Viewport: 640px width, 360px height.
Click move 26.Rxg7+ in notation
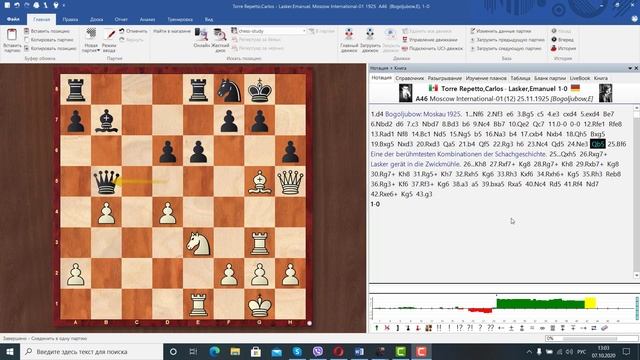(593, 154)
